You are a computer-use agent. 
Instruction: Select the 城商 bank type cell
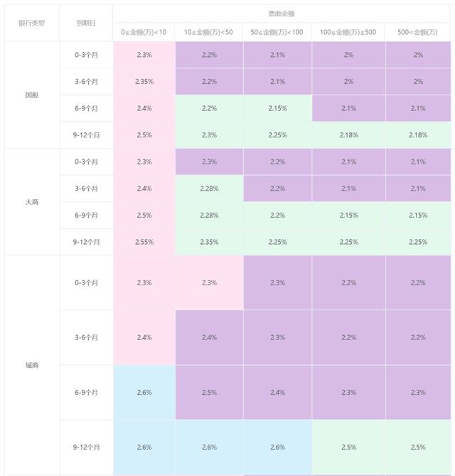pos(32,365)
